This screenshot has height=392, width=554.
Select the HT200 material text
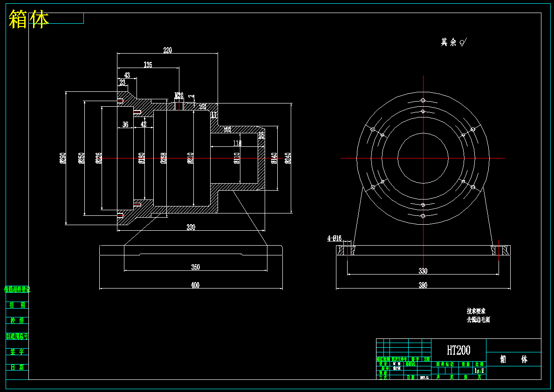tap(458, 351)
